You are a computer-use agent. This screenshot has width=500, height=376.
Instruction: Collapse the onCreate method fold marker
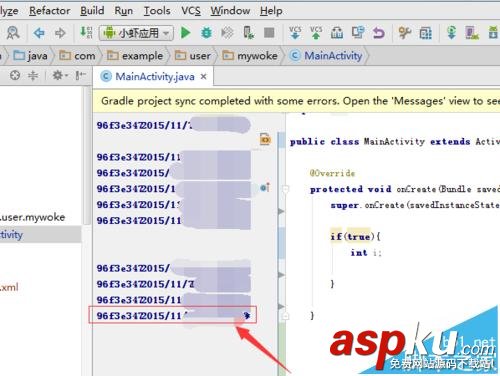[286, 189]
